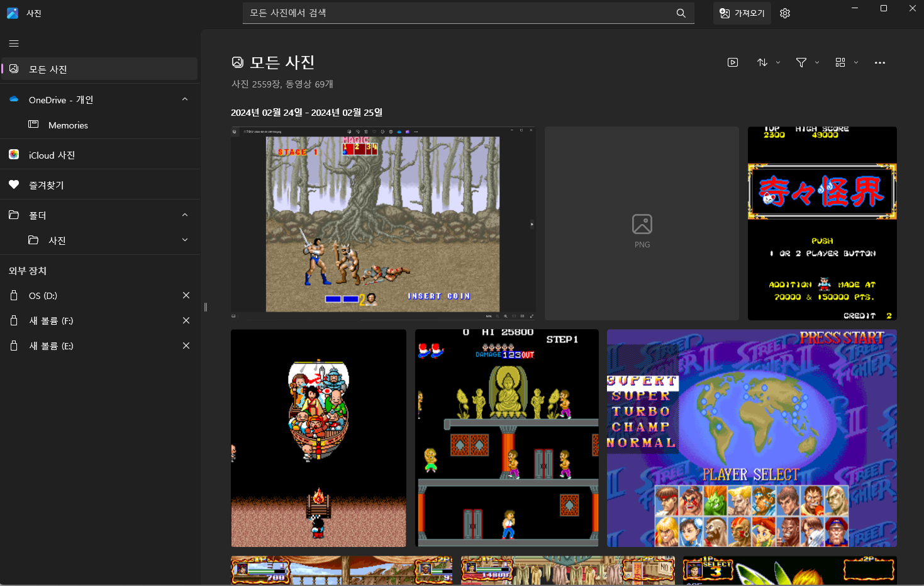Open 즐겨찾기 favorites
The width and height of the screenshot is (924, 586).
point(100,185)
